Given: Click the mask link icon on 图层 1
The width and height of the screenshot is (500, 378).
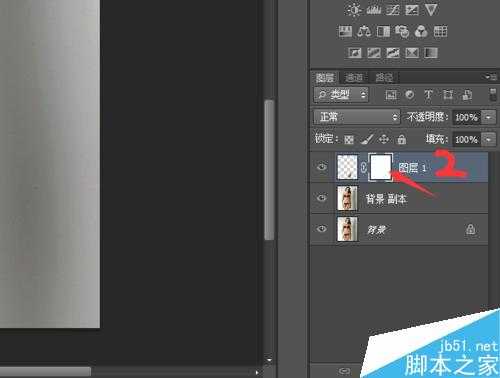Looking at the screenshot, I should (363, 167).
